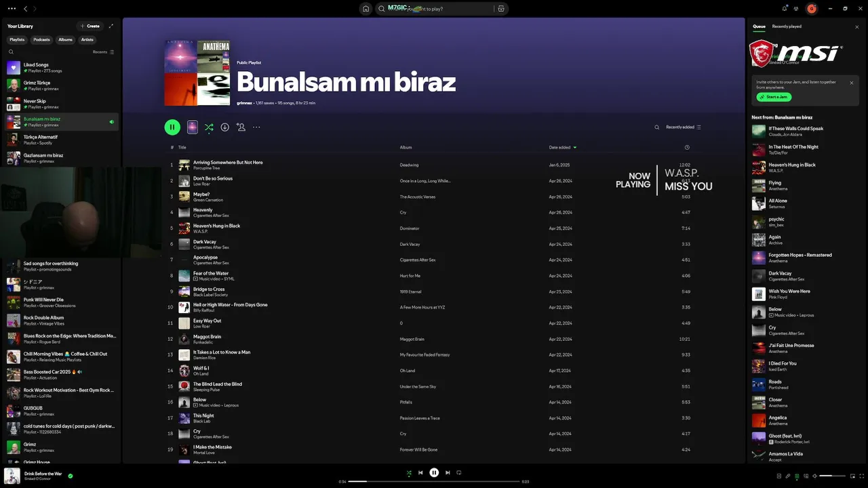The height and width of the screenshot is (488, 868).
Task: Toggle the Queue icon in bottom bar
Action: click(797, 476)
